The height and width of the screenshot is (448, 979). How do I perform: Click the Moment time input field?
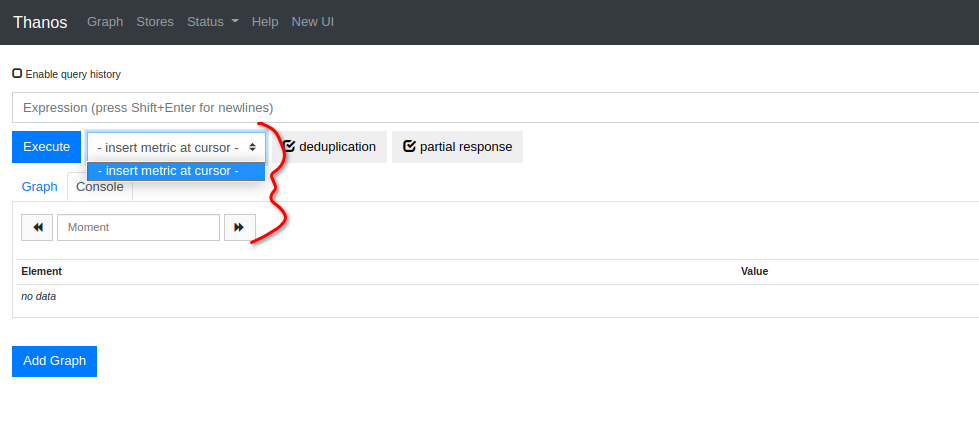pos(139,228)
